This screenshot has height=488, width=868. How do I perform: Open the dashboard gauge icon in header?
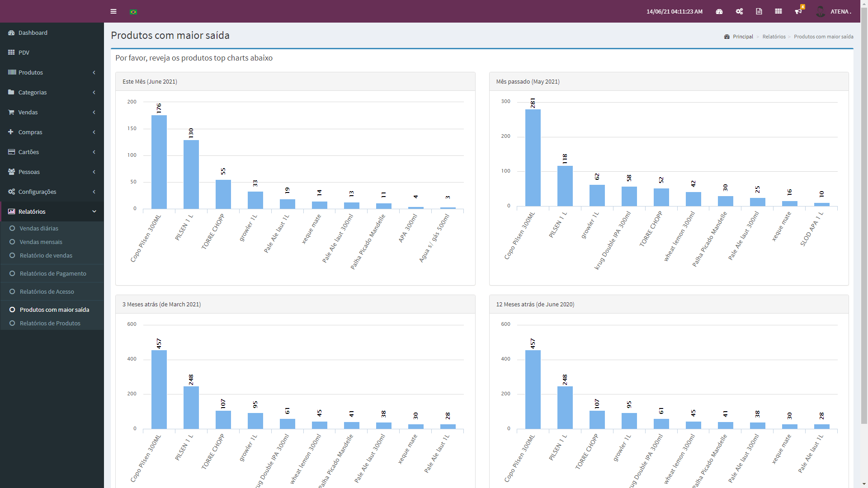tap(719, 11)
